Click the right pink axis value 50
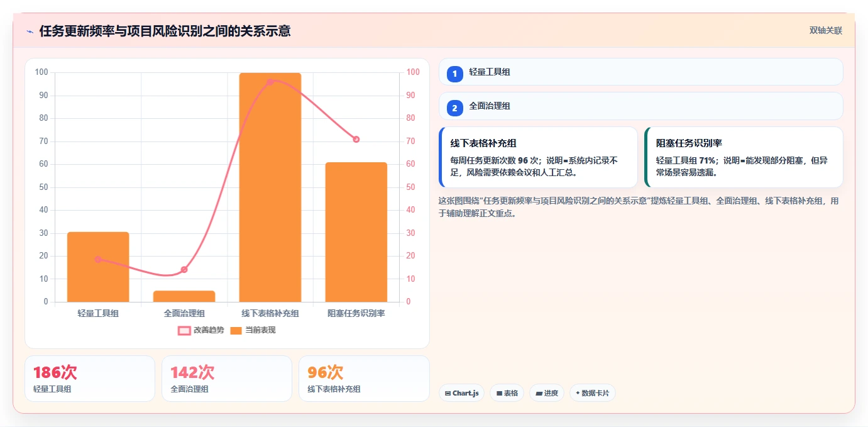 point(410,187)
